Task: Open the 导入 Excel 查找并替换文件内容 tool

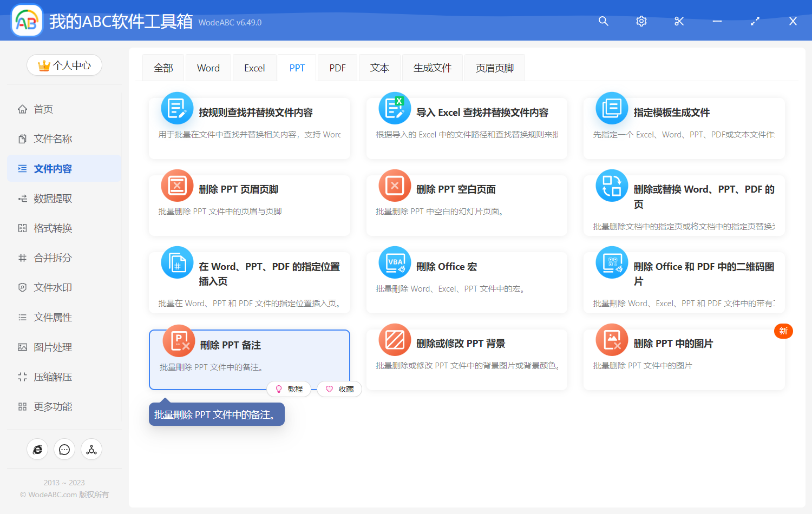Action: pos(466,128)
